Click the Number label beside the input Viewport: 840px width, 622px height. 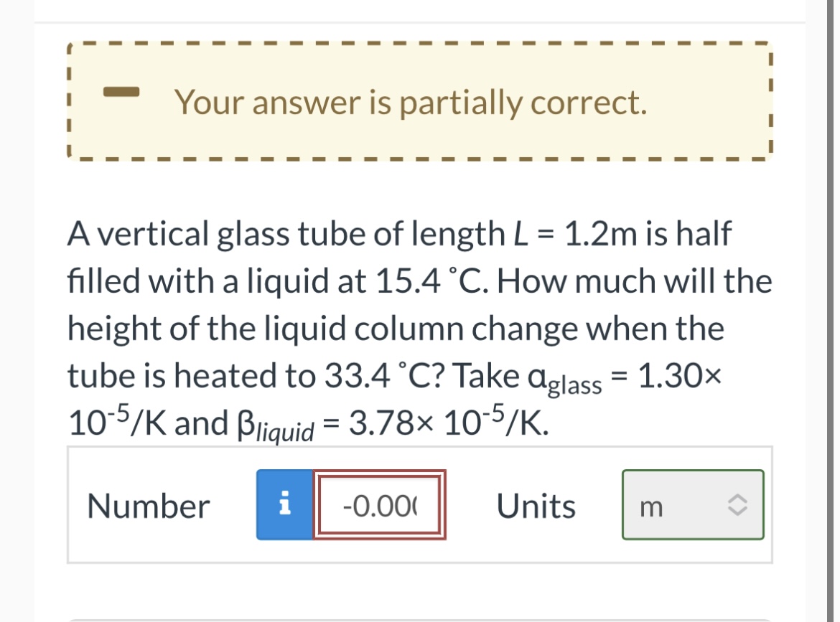pyautogui.click(x=148, y=506)
